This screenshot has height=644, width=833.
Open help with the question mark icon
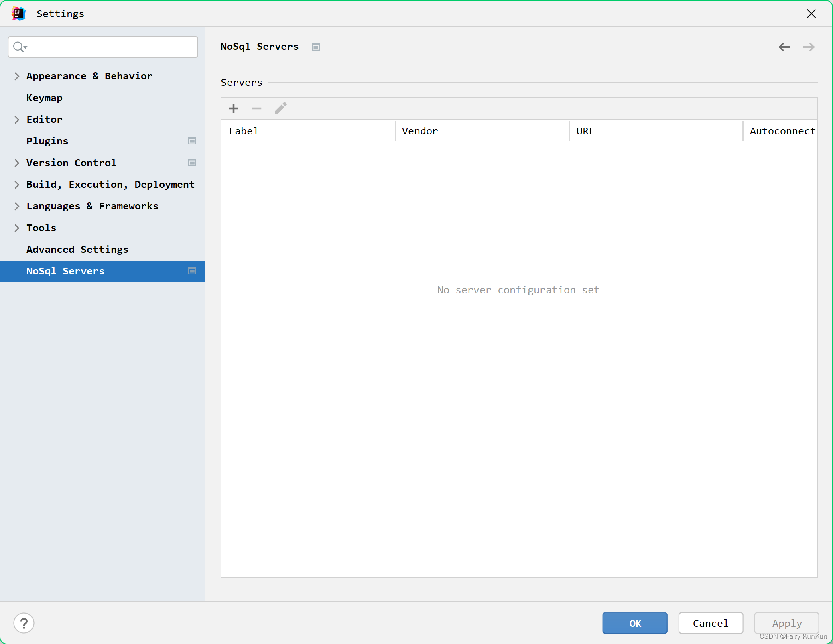click(24, 623)
